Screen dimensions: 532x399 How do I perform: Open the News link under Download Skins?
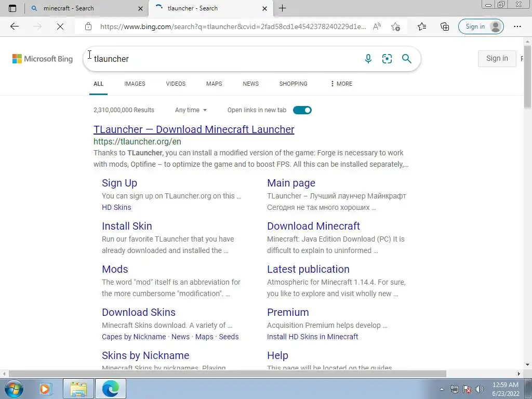coord(180,337)
